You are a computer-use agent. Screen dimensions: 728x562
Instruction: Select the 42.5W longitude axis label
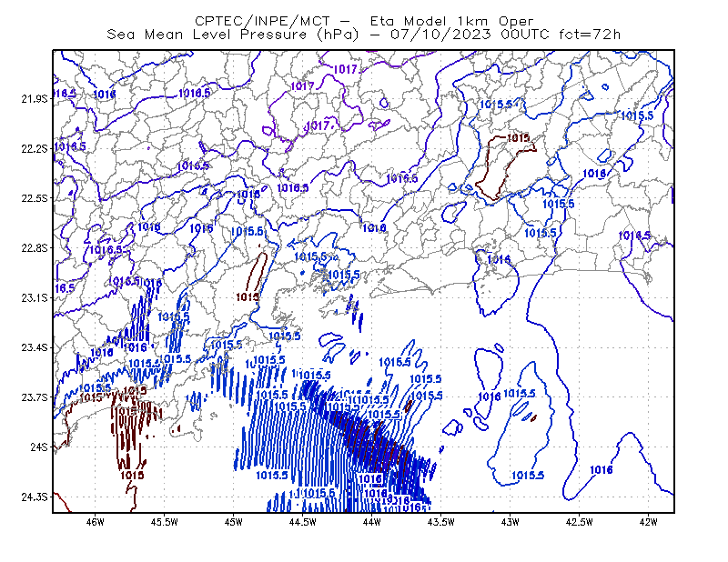coord(580,522)
